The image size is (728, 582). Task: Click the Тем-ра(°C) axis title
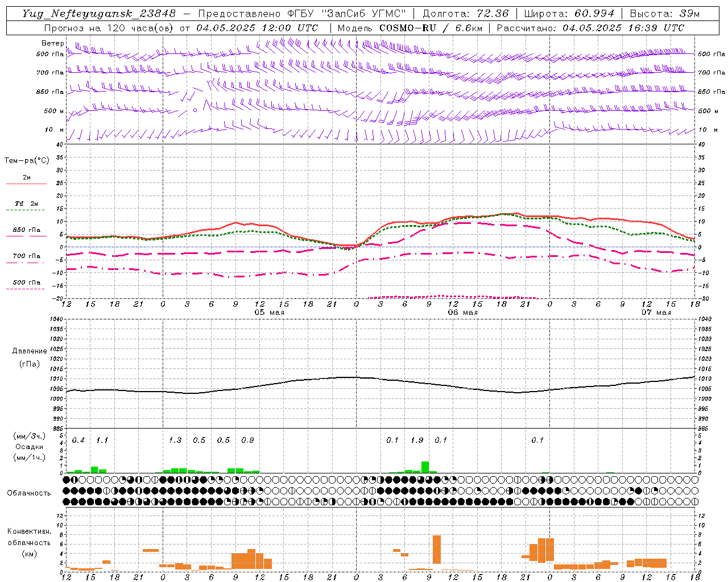[27, 161]
